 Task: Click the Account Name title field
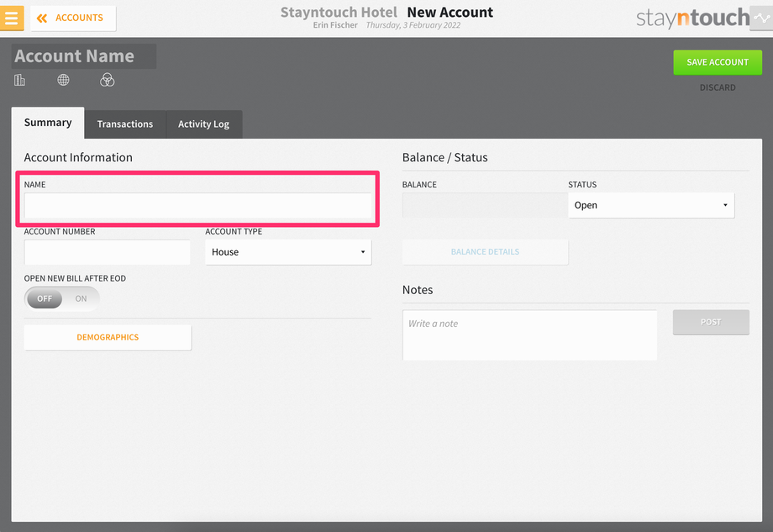coord(84,56)
